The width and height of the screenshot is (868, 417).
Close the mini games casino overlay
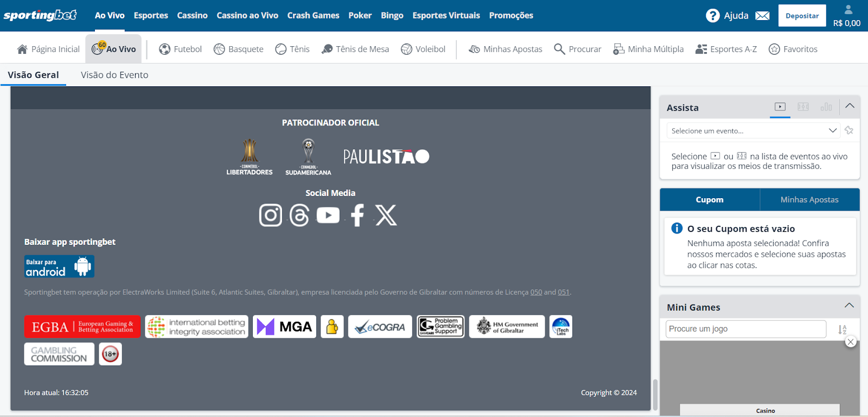tap(851, 342)
